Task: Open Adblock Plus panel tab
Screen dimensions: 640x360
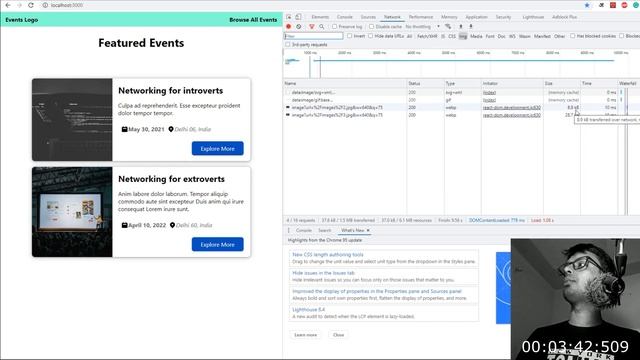Action: coord(564,17)
